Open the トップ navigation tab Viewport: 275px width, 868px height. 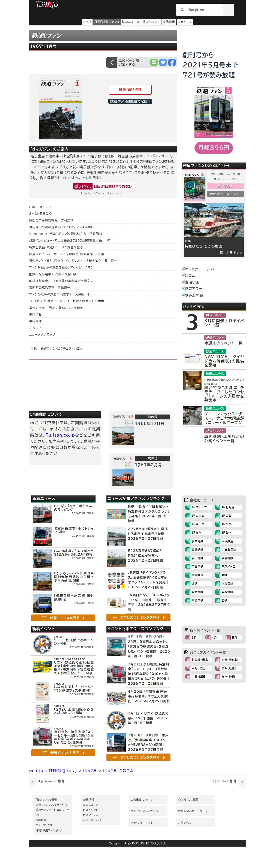tap(87, 22)
